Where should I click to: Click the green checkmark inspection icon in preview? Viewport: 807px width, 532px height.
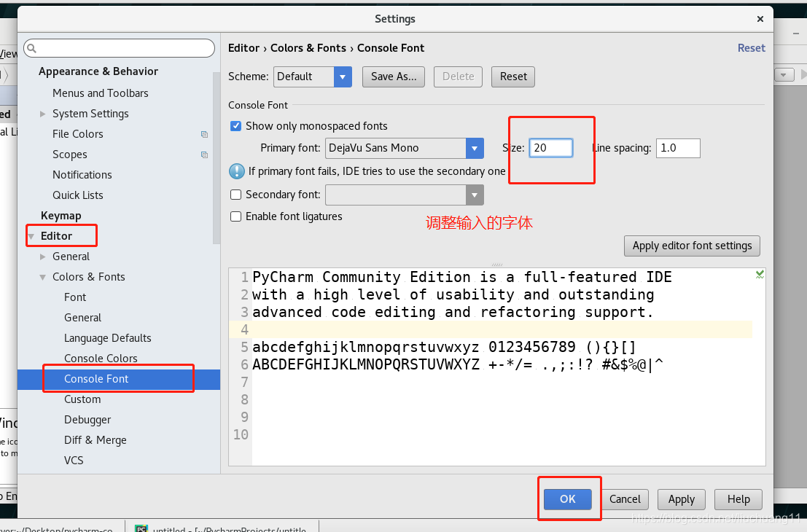[x=760, y=275]
